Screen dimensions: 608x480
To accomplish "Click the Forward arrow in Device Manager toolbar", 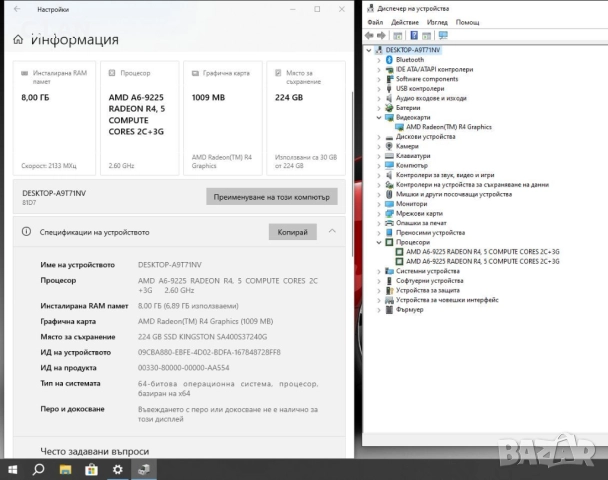I will tap(381, 36).
